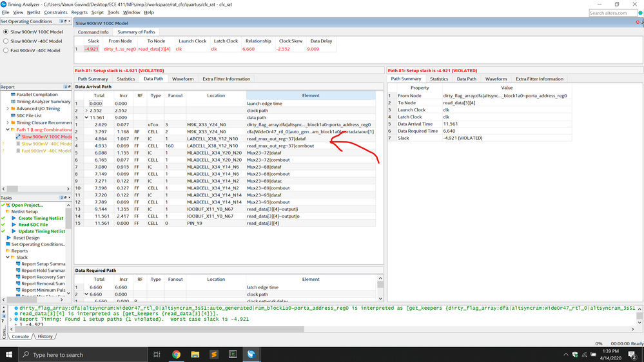Switch to the Waveform tab in the left path pane

(x=182, y=79)
